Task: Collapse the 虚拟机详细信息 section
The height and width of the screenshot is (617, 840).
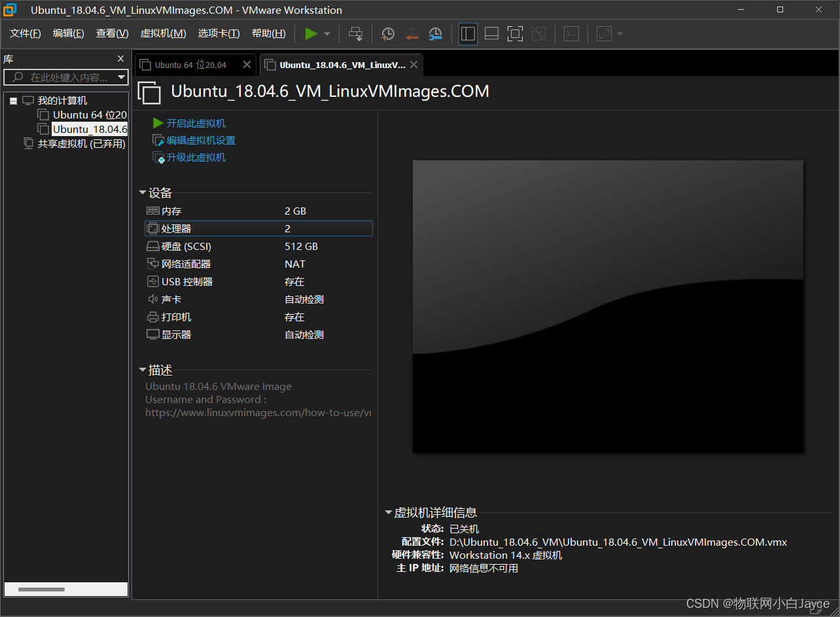Action: coord(389,513)
